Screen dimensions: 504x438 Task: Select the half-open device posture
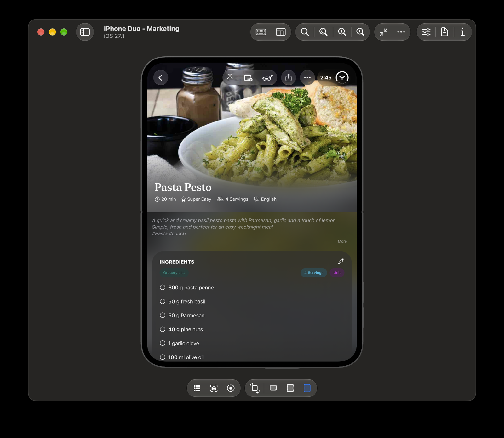(290, 388)
